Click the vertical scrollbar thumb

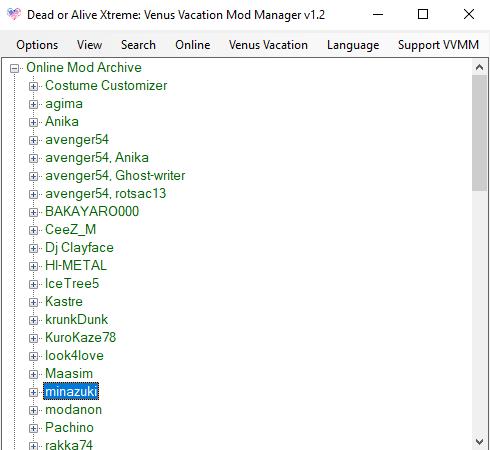click(479, 133)
